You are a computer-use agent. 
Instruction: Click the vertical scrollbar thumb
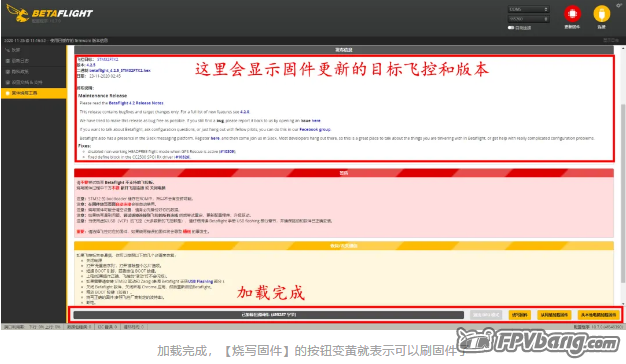[x=623, y=194]
